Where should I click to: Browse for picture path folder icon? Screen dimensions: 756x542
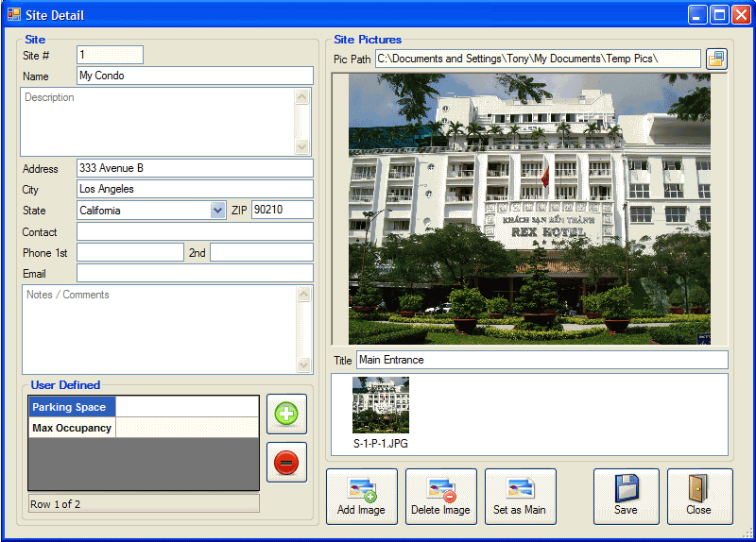click(716, 59)
